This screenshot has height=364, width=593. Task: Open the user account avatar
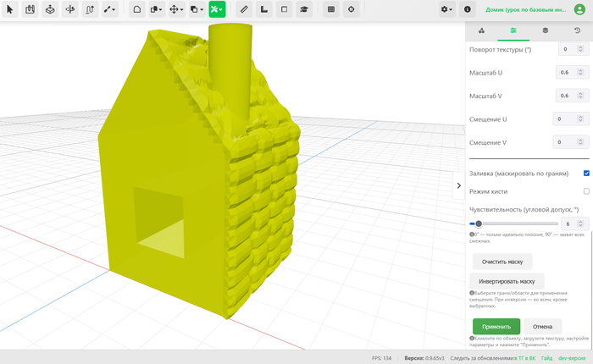(579, 9)
